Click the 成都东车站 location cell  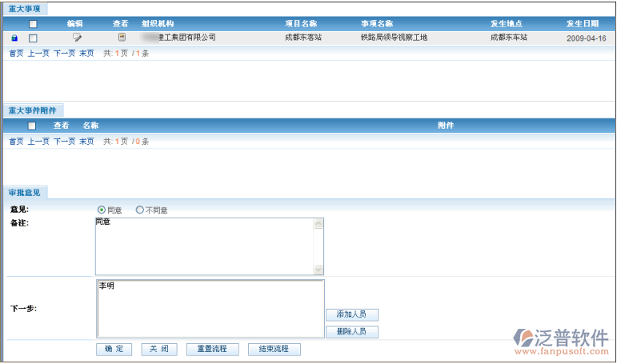(509, 38)
